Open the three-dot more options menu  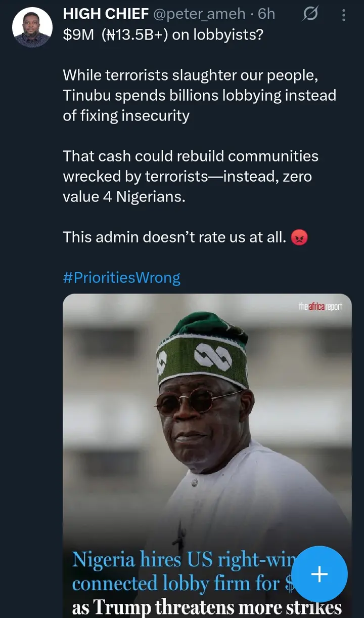(x=344, y=15)
